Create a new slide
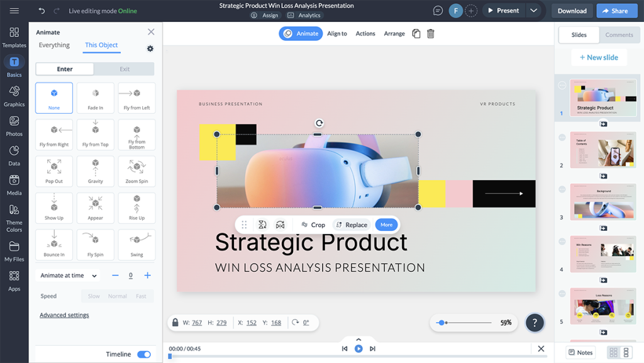Viewport: 644px width, 363px height. (599, 57)
